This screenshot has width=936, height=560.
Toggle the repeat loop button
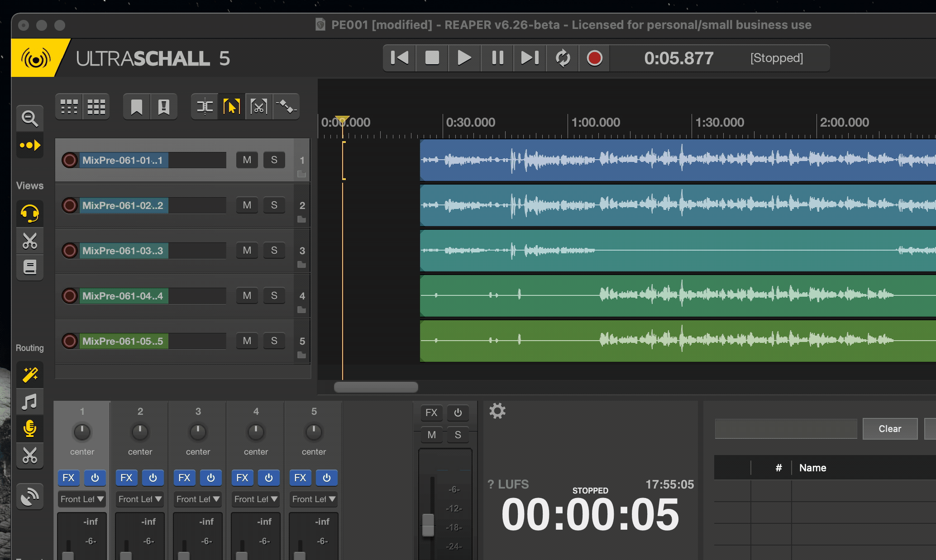point(563,58)
